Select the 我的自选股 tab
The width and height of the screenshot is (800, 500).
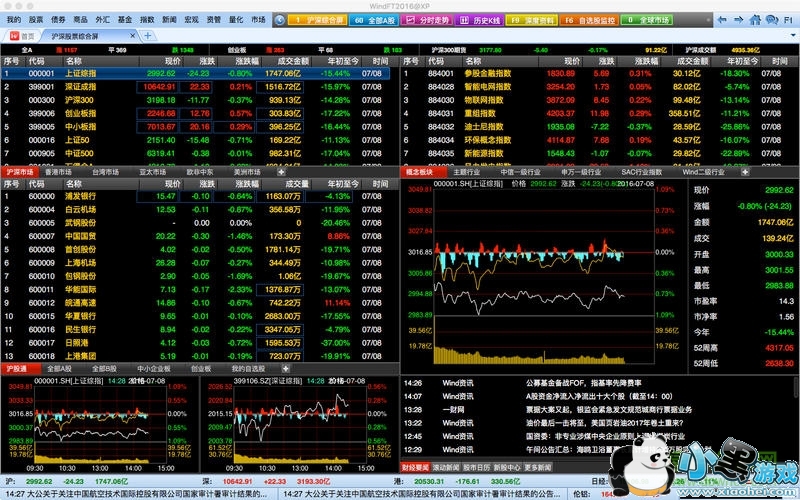248,369
